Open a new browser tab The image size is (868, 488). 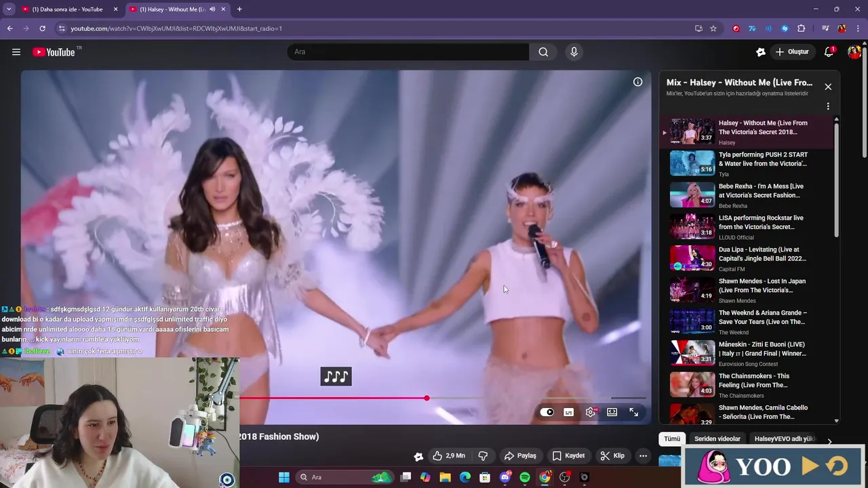click(x=239, y=9)
